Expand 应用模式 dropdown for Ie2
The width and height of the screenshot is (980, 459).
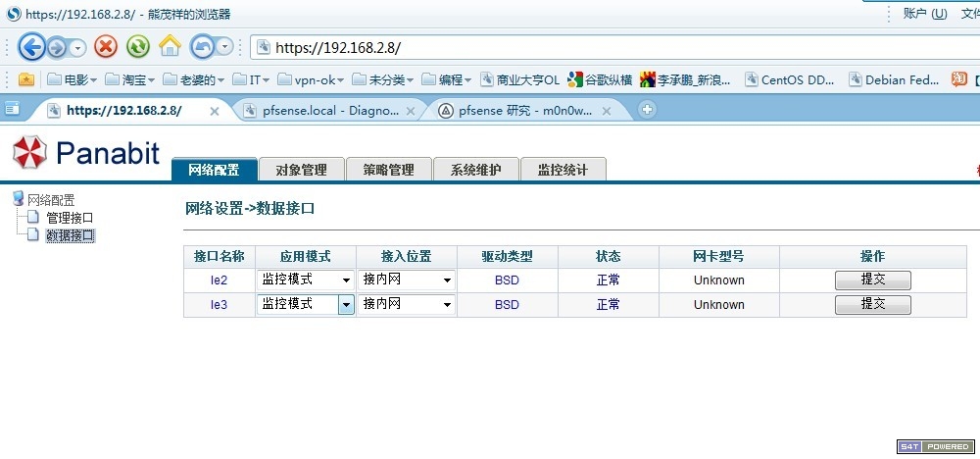click(x=305, y=280)
